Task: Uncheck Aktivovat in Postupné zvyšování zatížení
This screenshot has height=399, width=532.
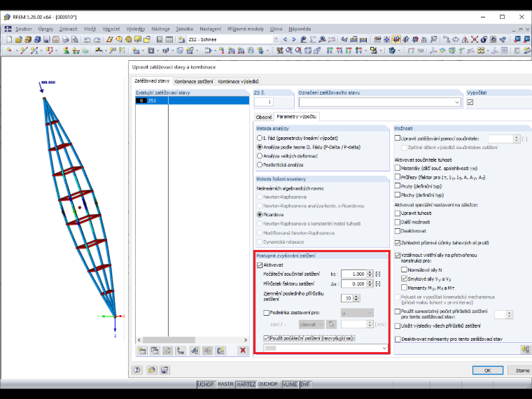Action: pos(260,265)
